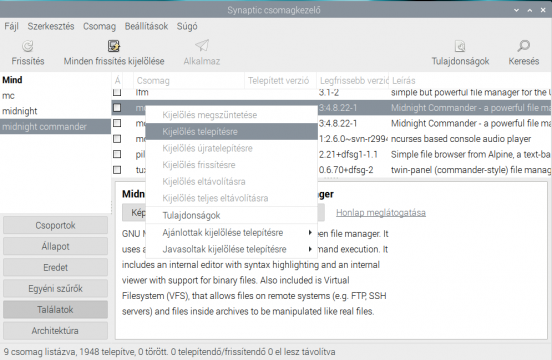Click version 3.1-2 cell
The image size is (552, 360).
329,92
